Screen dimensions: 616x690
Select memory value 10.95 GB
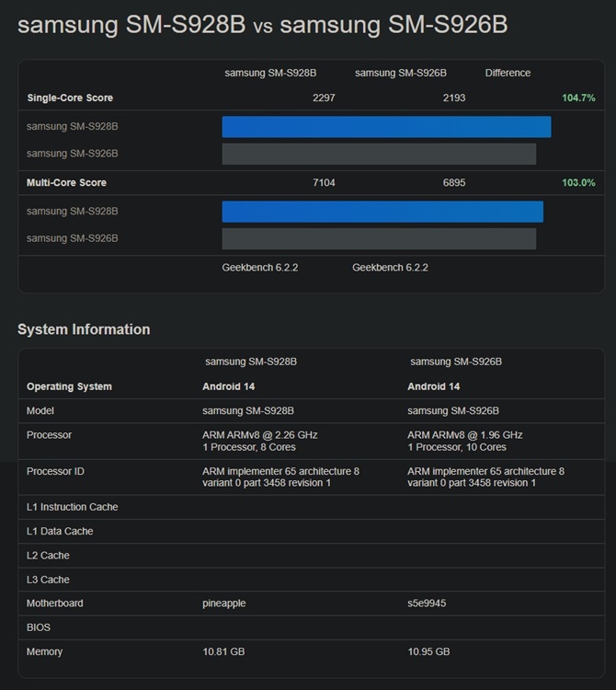coord(428,651)
